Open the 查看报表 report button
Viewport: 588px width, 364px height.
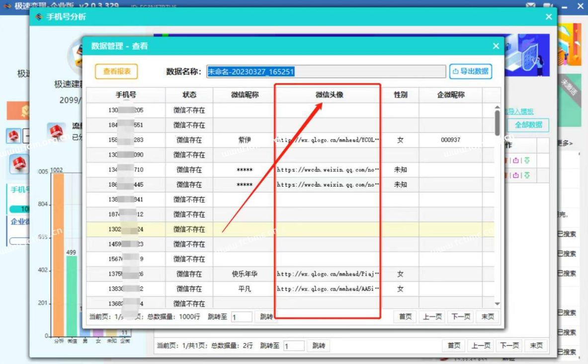pos(116,71)
